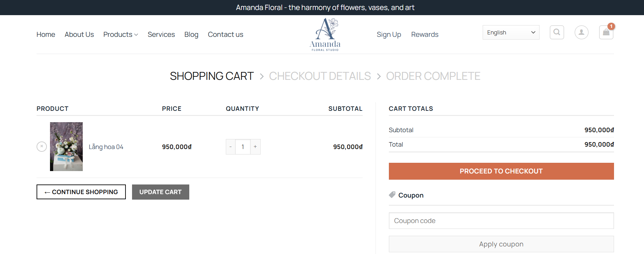
Task: Open the shopping bag cart icon
Action: (x=606, y=33)
